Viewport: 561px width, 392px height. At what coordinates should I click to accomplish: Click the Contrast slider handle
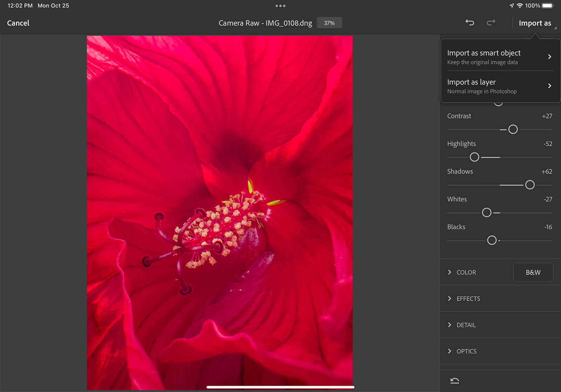pos(513,129)
